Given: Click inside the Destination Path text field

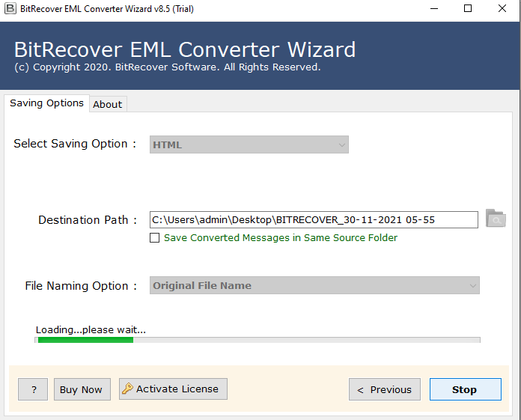Looking at the screenshot, I should (x=313, y=219).
